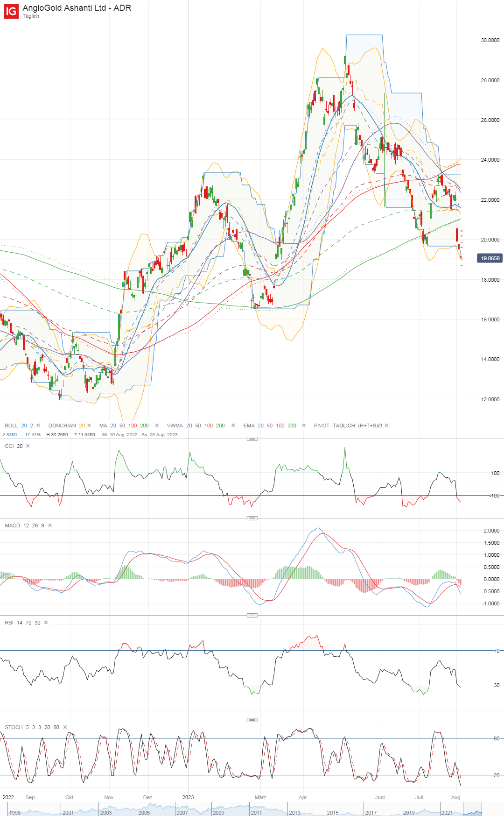The height and width of the screenshot is (816, 504).
Task: Click the 'März' label on date axis
Action: [260, 797]
